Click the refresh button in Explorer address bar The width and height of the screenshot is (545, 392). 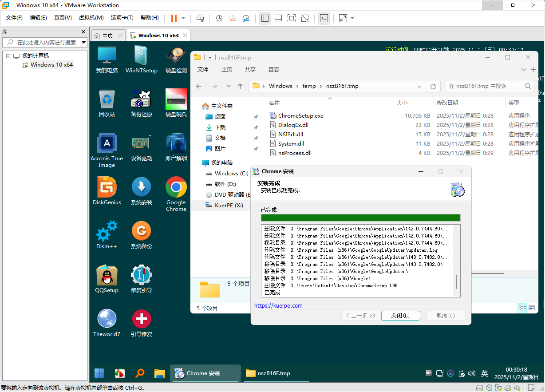click(x=433, y=86)
